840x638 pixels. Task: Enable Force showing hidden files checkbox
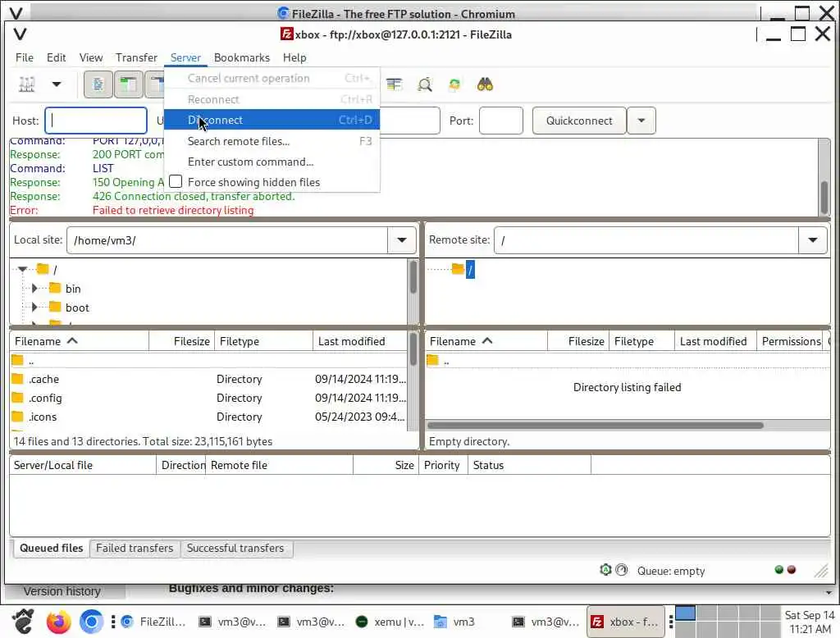click(x=176, y=182)
